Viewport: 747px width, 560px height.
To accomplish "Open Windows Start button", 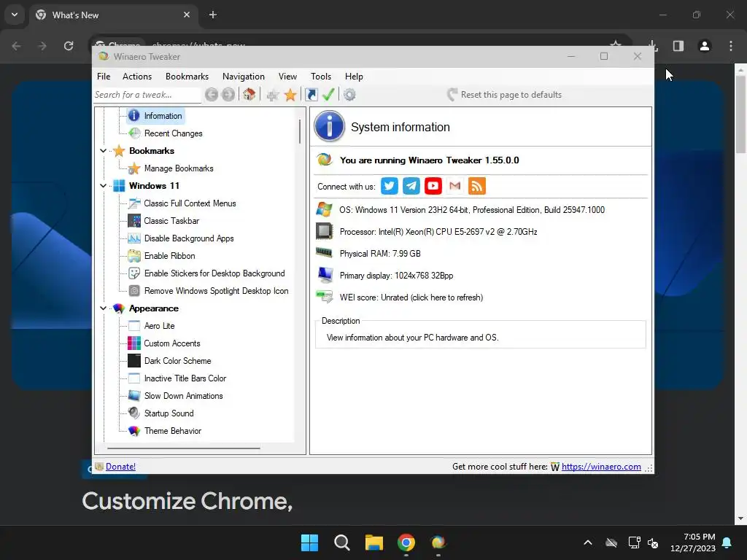I will pos(309,542).
